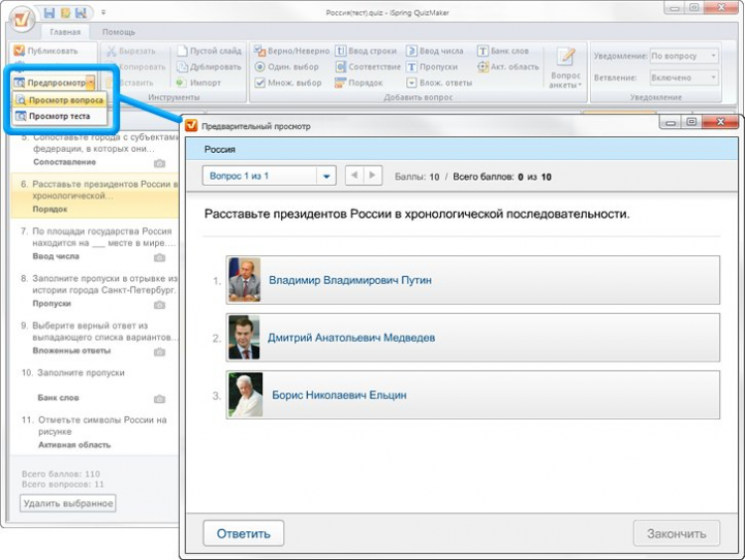This screenshot has height=560, width=745.
Task: Add a Верно/Неверно true-false question
Action: click(x=292, y=51)
